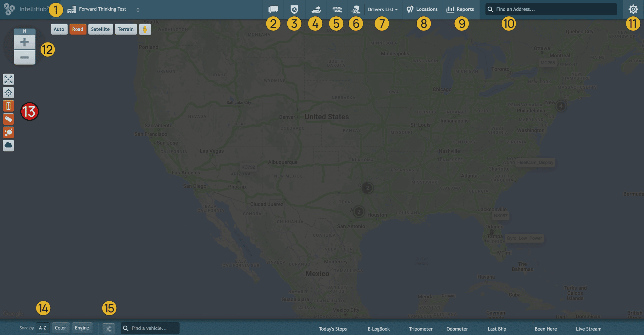Zoom in using the plus control
Image resolution: width=644 pixels, height=335 pixels.
point(24,41)
